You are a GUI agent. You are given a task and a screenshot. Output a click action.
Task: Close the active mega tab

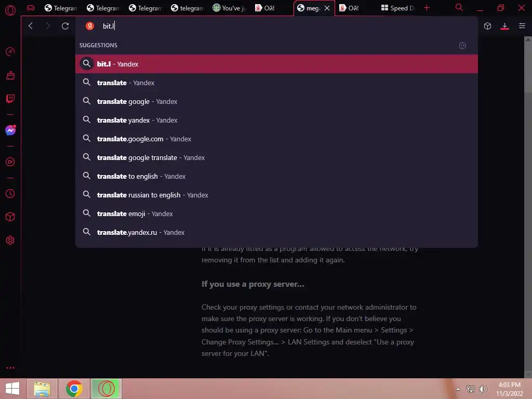click(x=327, y=8)
